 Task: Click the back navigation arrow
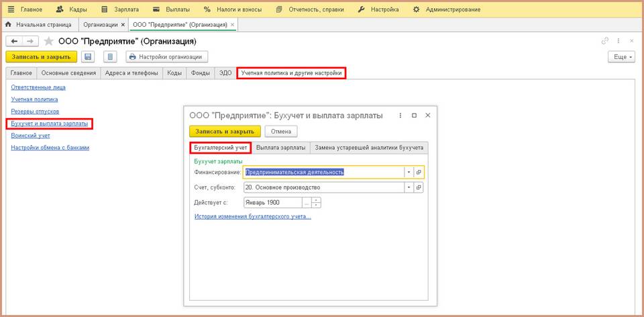pyautogui.click(x=14, y=41)
